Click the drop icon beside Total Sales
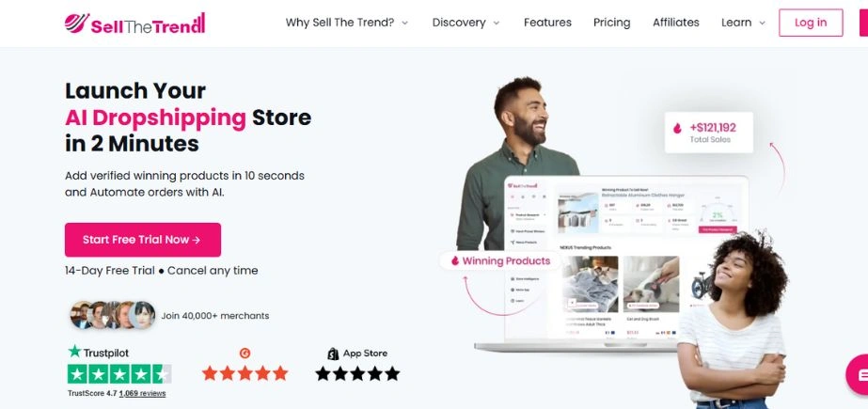 [x=677, y=129]
